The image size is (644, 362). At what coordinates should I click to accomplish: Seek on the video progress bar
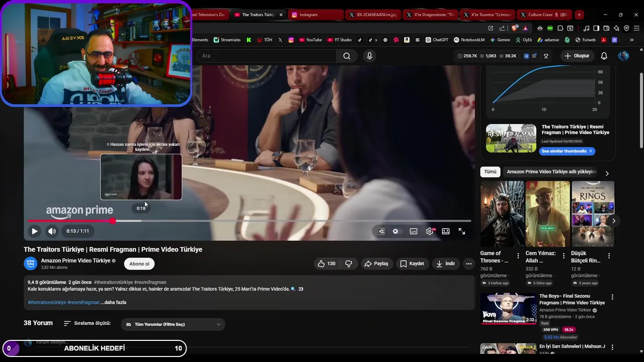[250, 221]
